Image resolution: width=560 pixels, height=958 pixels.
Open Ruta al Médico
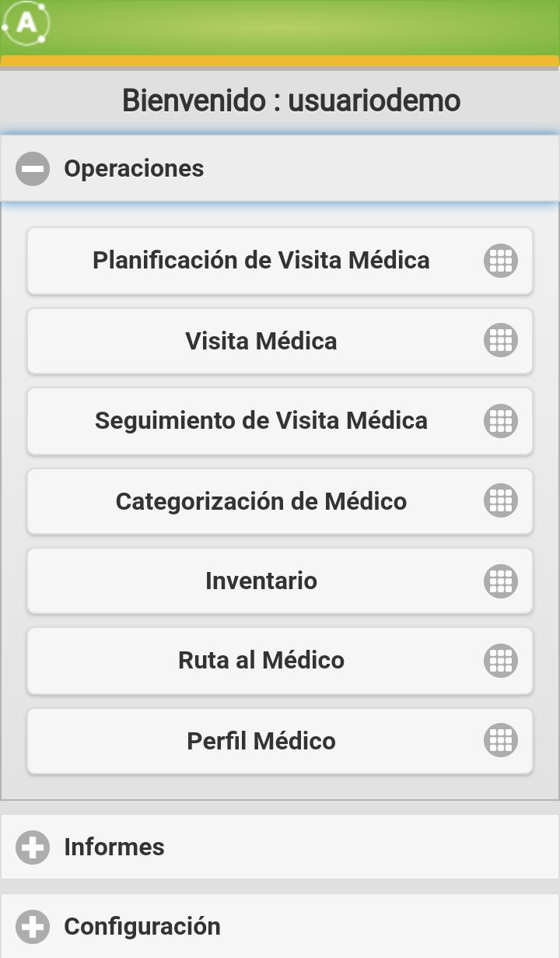coord(280,661)
